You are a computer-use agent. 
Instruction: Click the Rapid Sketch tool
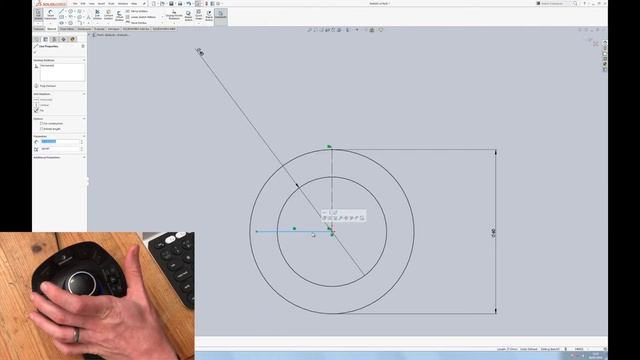(x=209, y=16)
